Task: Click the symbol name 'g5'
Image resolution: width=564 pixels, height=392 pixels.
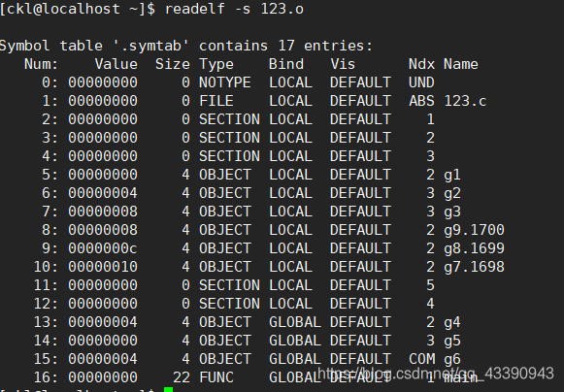Action: (x=452, y=341)
